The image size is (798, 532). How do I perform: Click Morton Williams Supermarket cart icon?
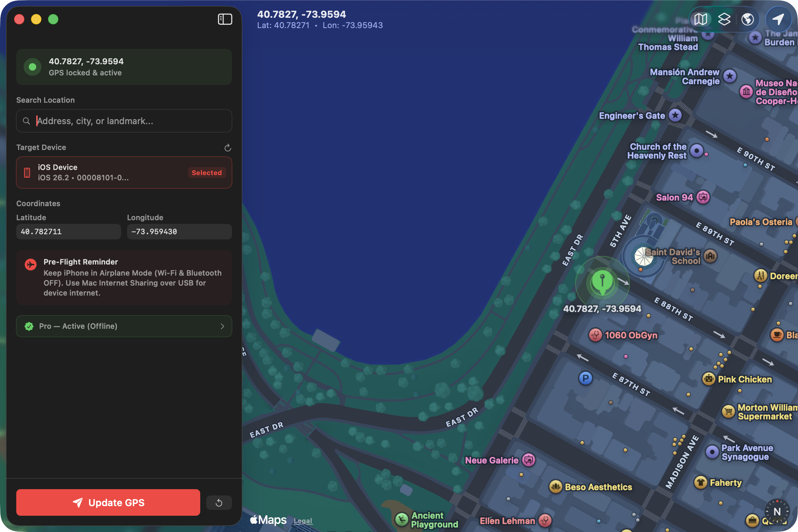click(x=729, y=411)
